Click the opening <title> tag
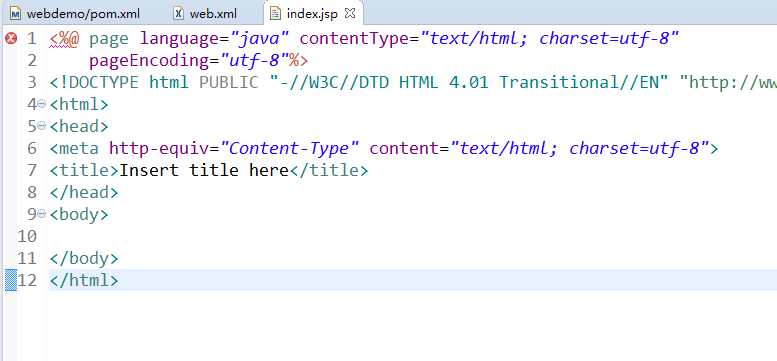 coord(84,170)
